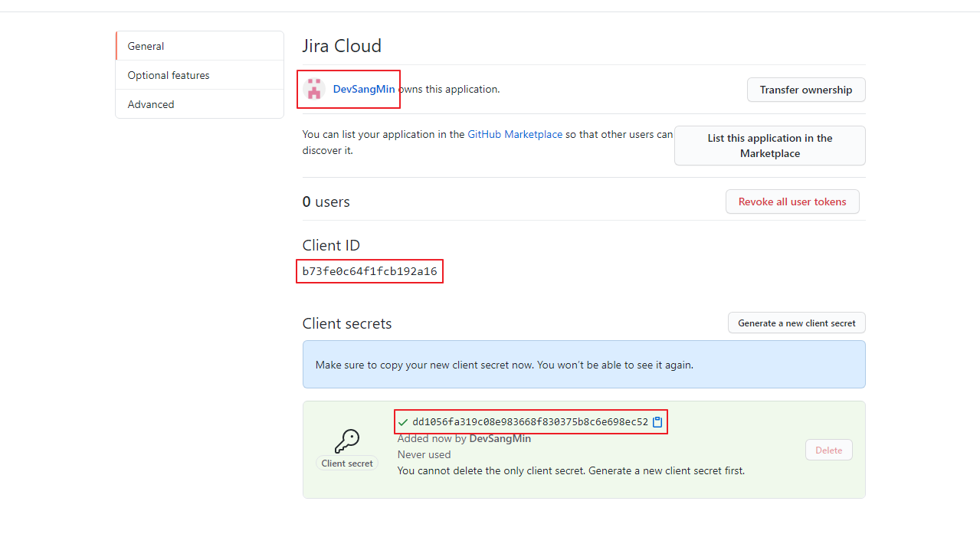Open the Advanced tab

pyautogui.click(x=200, y=104)
